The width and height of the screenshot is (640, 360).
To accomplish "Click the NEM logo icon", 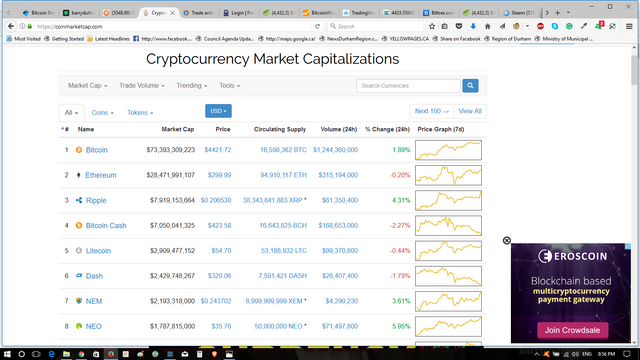I will point(79,301).
